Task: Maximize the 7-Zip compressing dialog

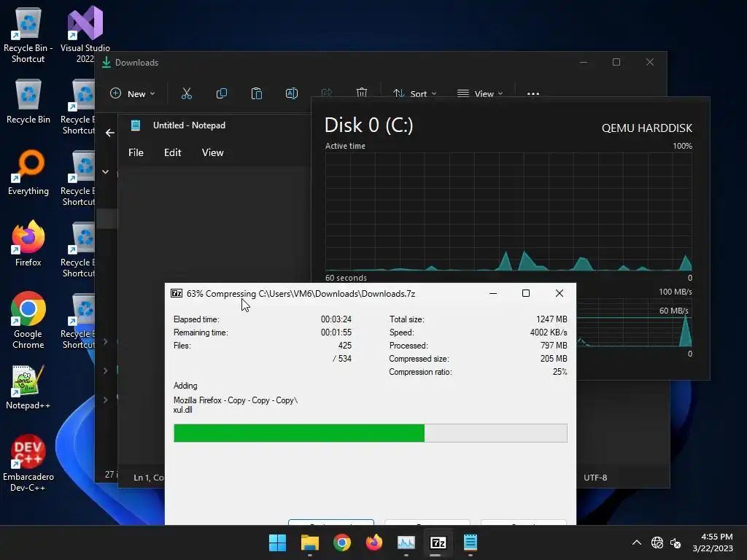Action: (x=526, y=293)
